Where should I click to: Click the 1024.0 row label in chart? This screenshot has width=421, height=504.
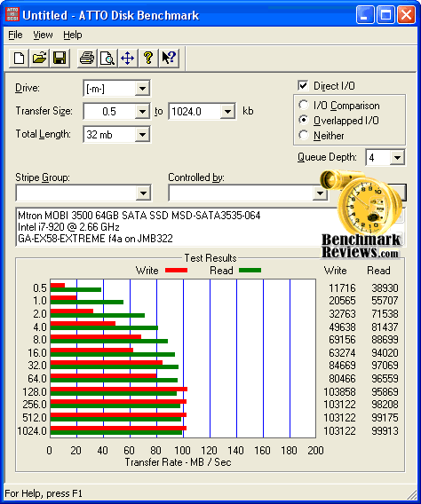pyautogui.click(x=32, y=430)
